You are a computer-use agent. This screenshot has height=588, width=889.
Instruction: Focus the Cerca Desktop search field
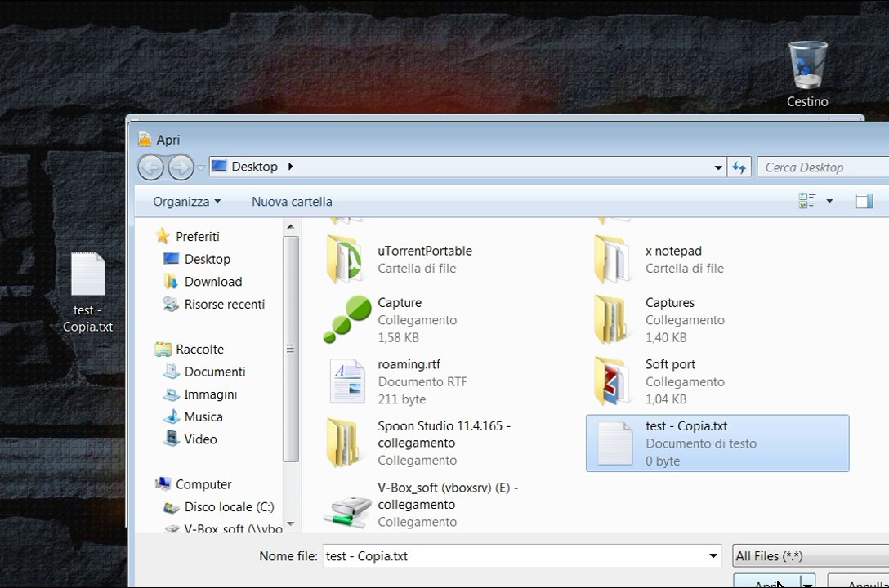coord(823,167)
